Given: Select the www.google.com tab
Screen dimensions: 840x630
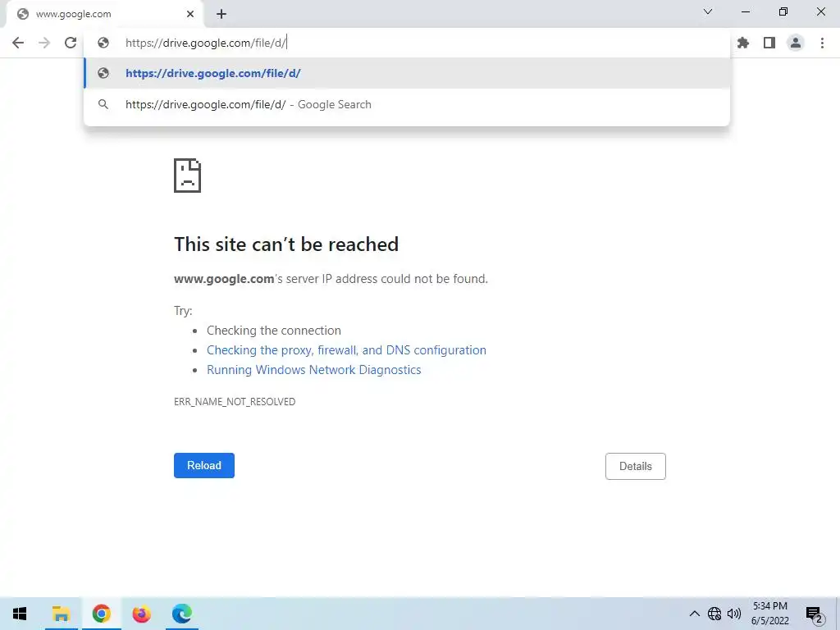Looking at the screenshot, I should click(x=104, y=15).
